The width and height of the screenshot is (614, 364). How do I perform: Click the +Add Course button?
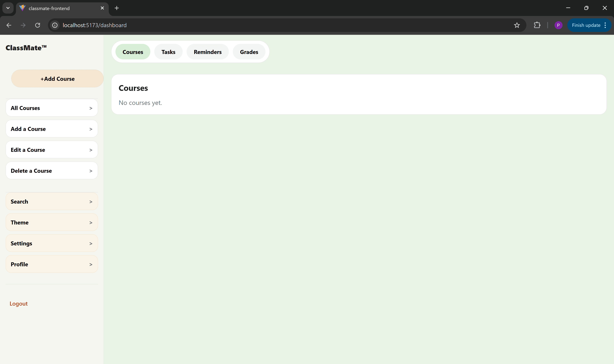coord(57,79)
